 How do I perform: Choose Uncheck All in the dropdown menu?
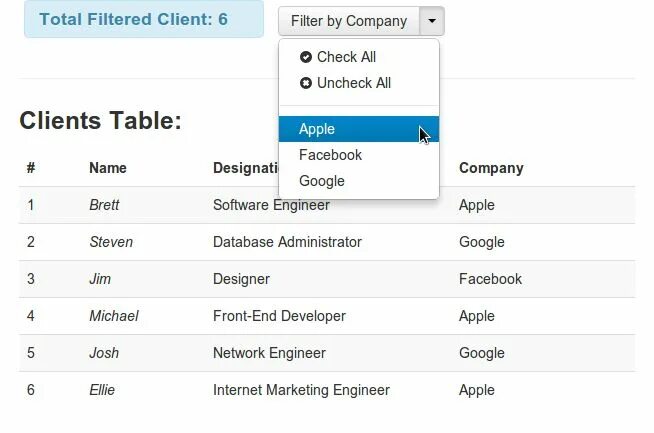pos(353,83)
